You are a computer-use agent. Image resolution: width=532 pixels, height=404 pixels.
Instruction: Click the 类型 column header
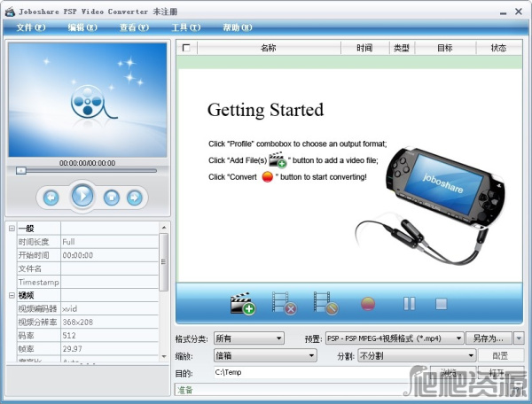[x=402, y=48]
